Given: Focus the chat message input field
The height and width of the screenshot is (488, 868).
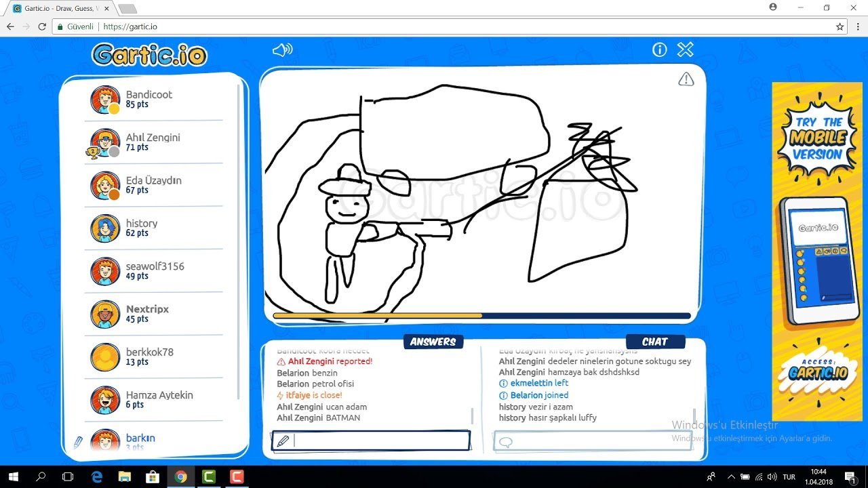Looking at the screenshot, I should click(593, 441).
